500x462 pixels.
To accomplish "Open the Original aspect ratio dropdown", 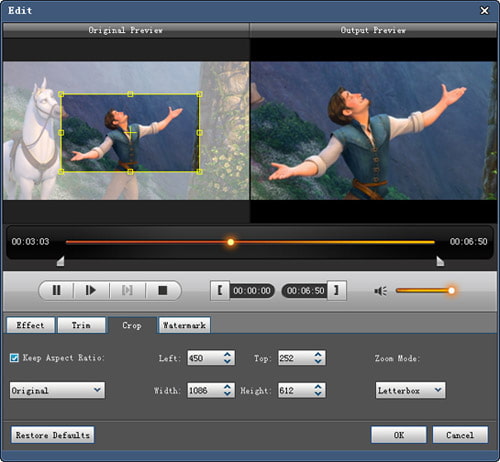I will [57, 390].
